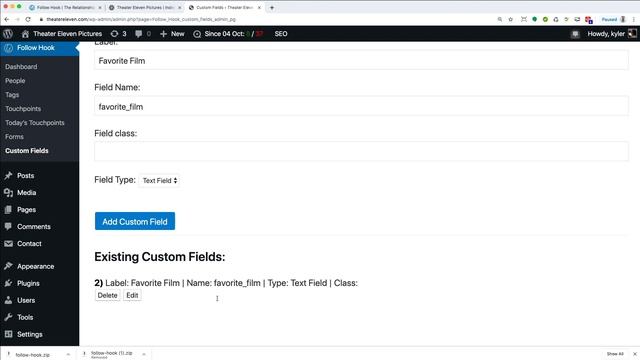Select Custom Fields in sidebar
640x360 pixels.
pos(27,151)
